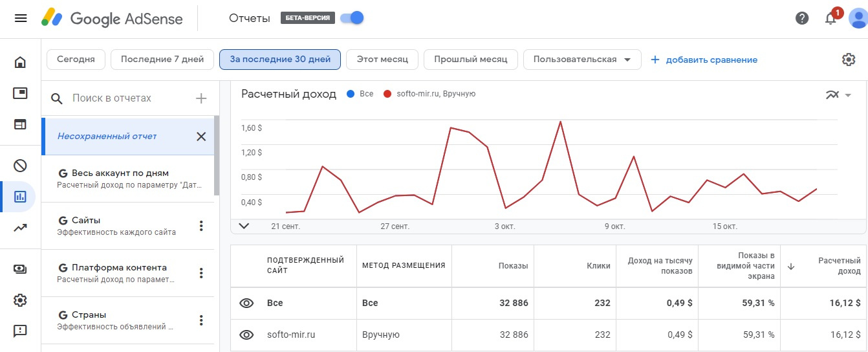Go to the Home sidebar icon
868x352 pixels.
(20, 62)
